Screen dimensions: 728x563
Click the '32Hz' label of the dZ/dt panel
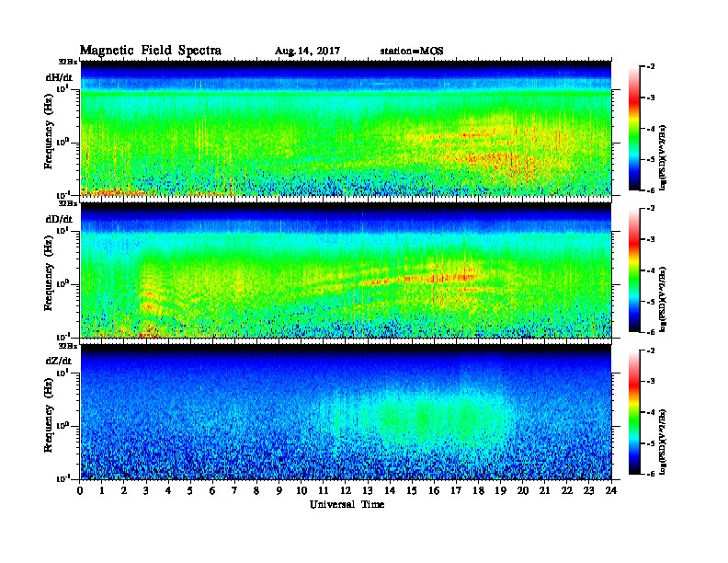(x=68, y=346)
